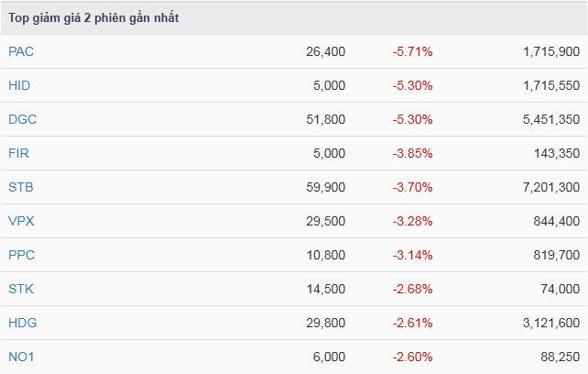Click PAC price 26,400
Viewport: 588px width, 374px height.
[x=326, y=51]
